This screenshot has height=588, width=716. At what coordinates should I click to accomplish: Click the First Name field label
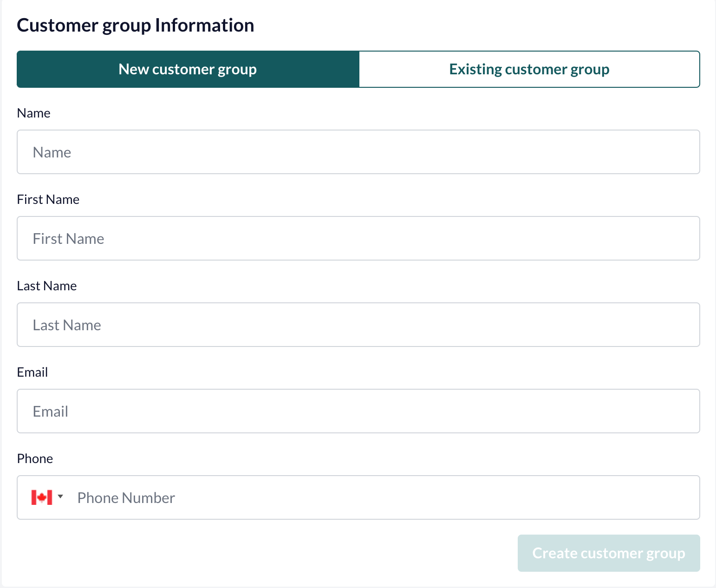coord(48,199)
